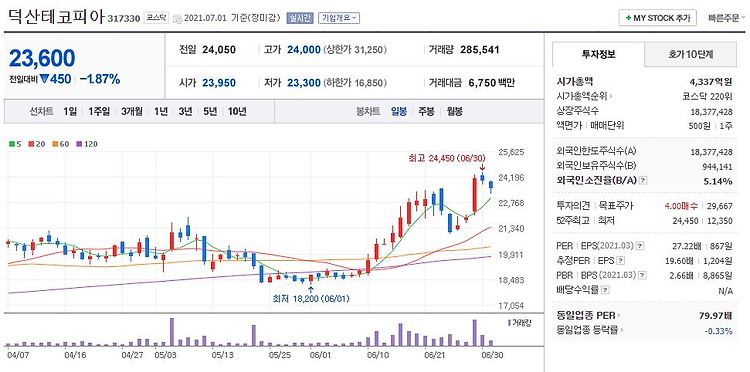The image size is (750, 372).
Task: Click the current price 23,600
Action: (42, 58)
